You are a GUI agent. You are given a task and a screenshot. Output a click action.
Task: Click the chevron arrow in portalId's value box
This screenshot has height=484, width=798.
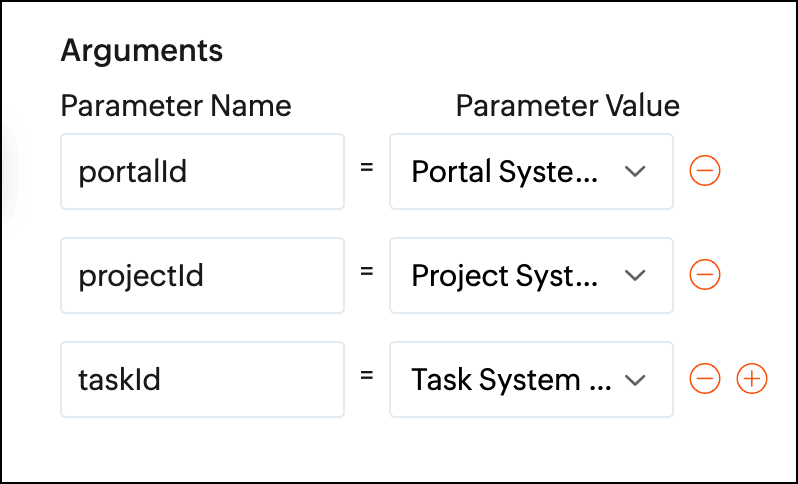pyautogui.click(x=635, y=172)
